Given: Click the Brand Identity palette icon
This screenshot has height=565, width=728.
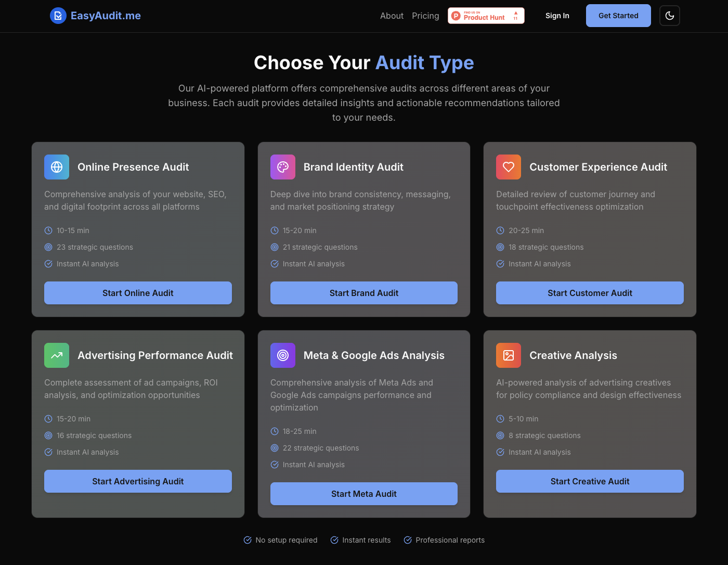Looking at the screenshot, I should [x=283, y=167].
